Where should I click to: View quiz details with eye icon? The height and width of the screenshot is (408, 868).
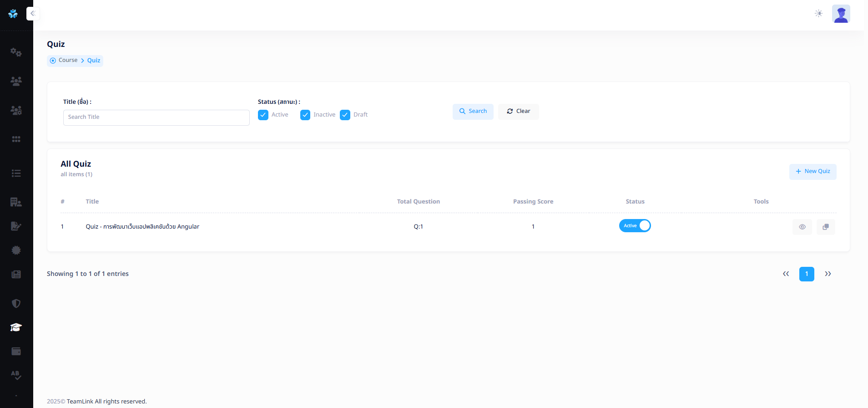click(802, 227)
